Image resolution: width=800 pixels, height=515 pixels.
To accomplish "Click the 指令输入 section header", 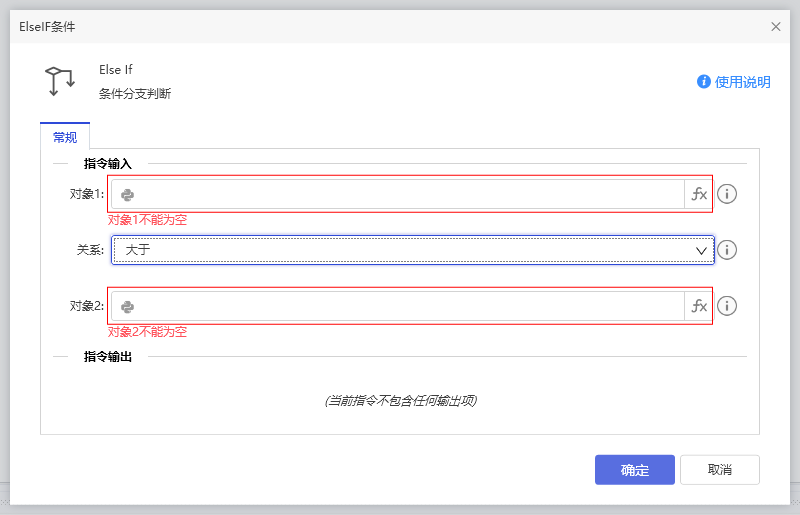I will [108, 163].
